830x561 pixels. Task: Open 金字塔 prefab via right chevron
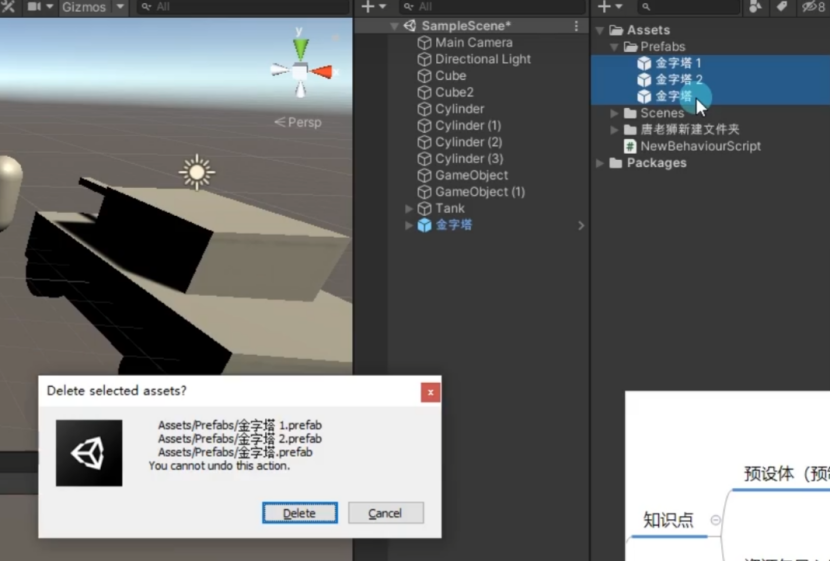[581, 226]
